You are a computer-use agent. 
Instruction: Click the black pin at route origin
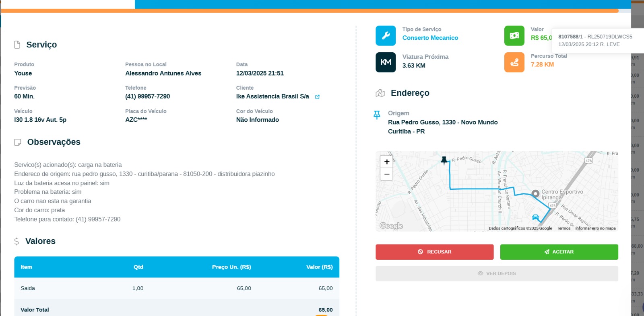(444, 160)
